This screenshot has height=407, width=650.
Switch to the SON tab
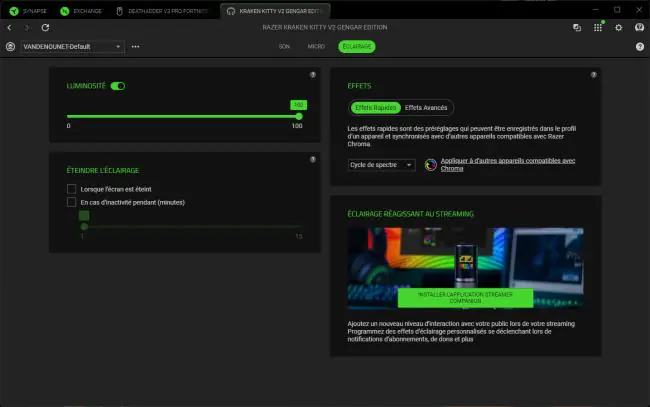284,46
